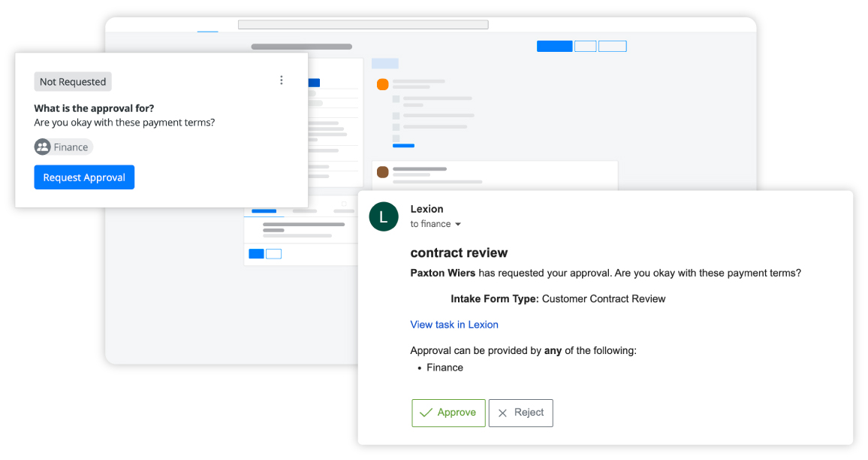Click the blue progress bar in the feed
868x460 pixels.
pos(403,146)
